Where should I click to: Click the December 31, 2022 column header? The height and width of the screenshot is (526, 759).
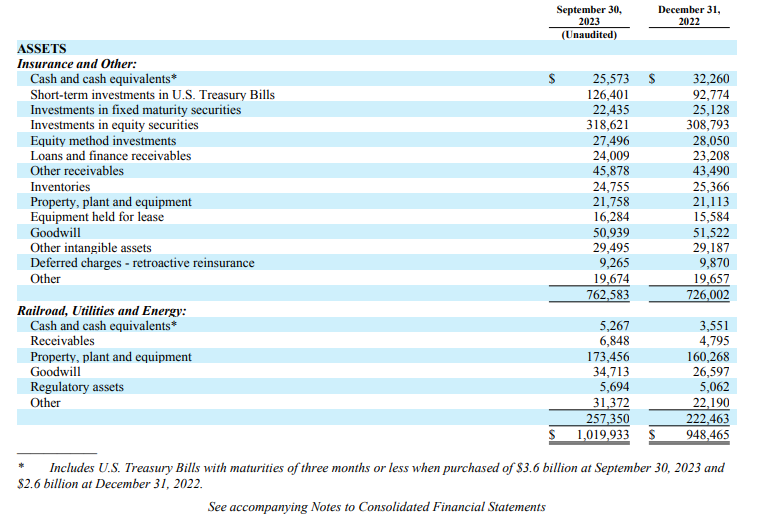[689, 16]
